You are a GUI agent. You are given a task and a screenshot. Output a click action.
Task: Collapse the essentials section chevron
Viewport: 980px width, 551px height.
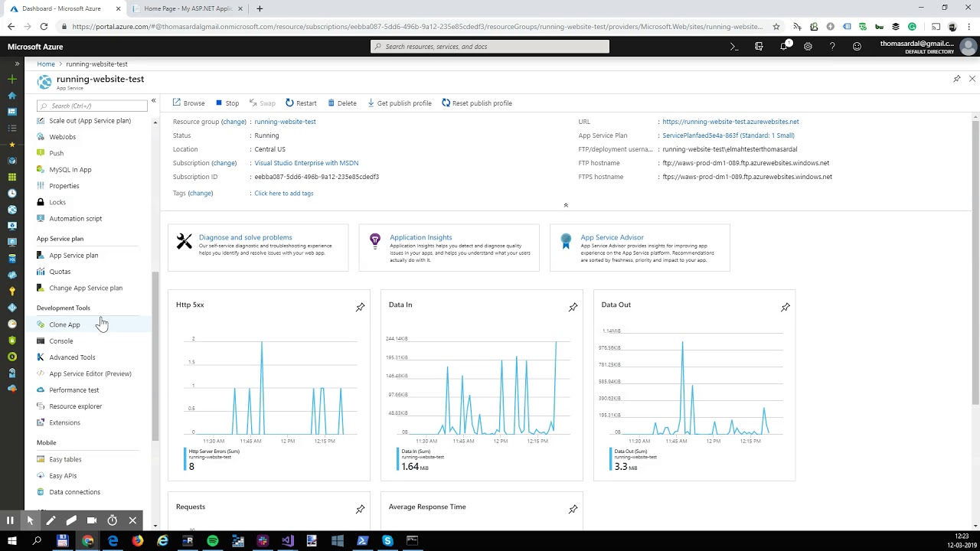click(566, 205)
